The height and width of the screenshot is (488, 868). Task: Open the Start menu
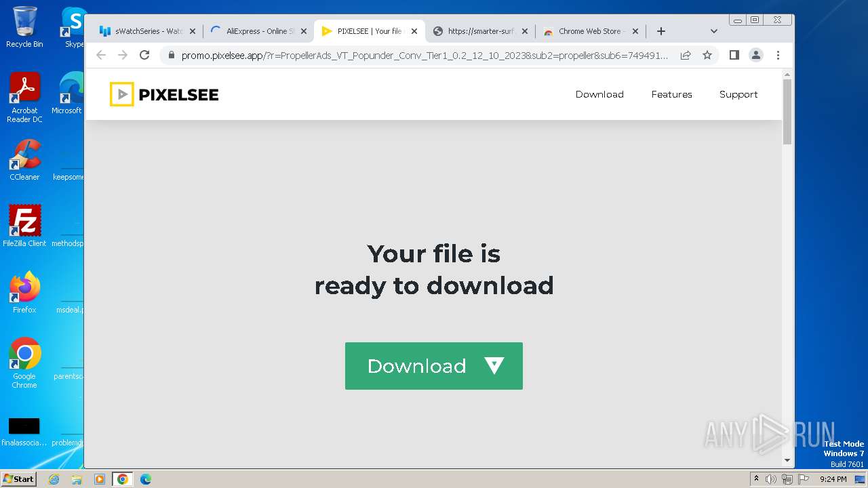point(18,479)
